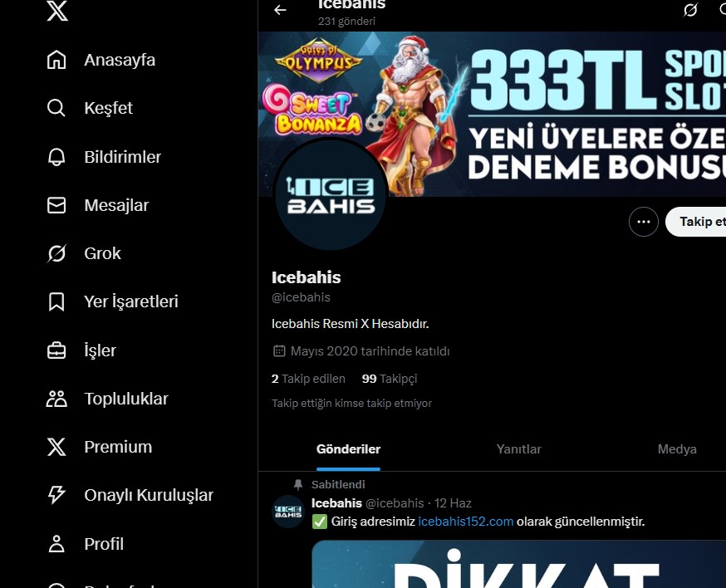Viewport: 726px width, 588px height.
Task: Switch to the Medya tab
Action: click(676, 449)
